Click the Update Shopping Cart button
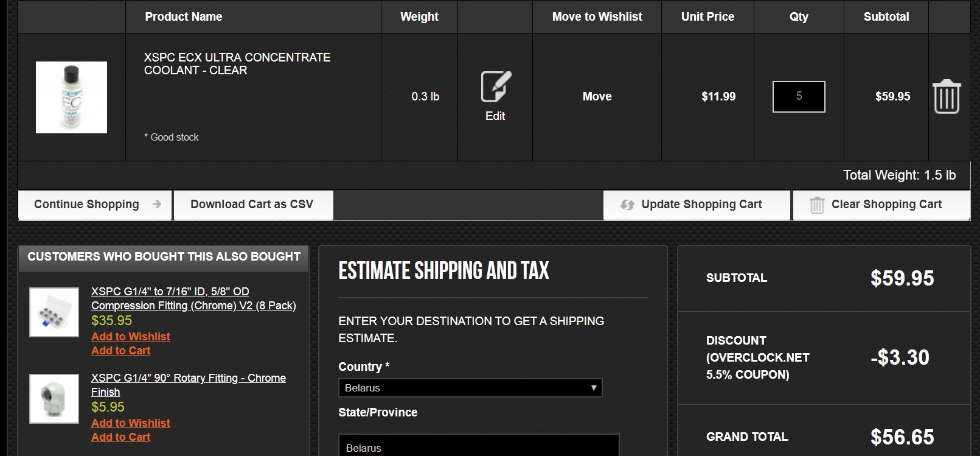The height and width of the screenshot is (456, 980). (697, 205)
